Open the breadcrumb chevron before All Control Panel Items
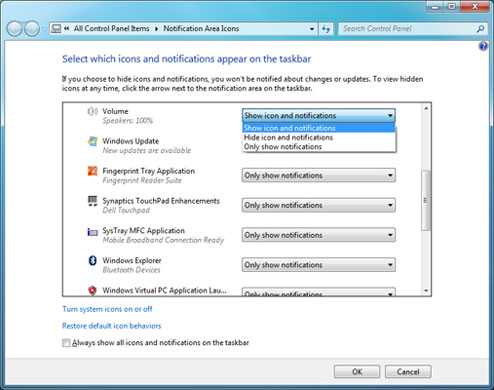Image resolution: width=494 pixels, height=390 pixels. click(x=67, y=29)
